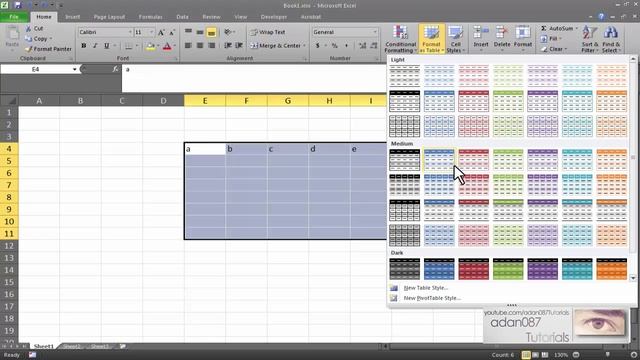The height and width of the screenshot is (360, 640).
Task: Click Wrap Text
Action: point(268,32)
